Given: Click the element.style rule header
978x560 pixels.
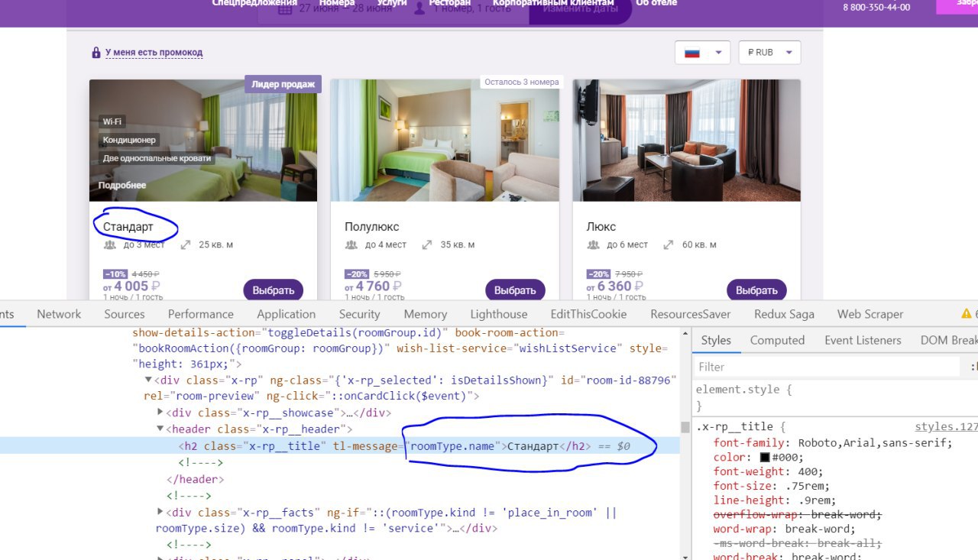Looking at the screenshot, I should point(744,389).
